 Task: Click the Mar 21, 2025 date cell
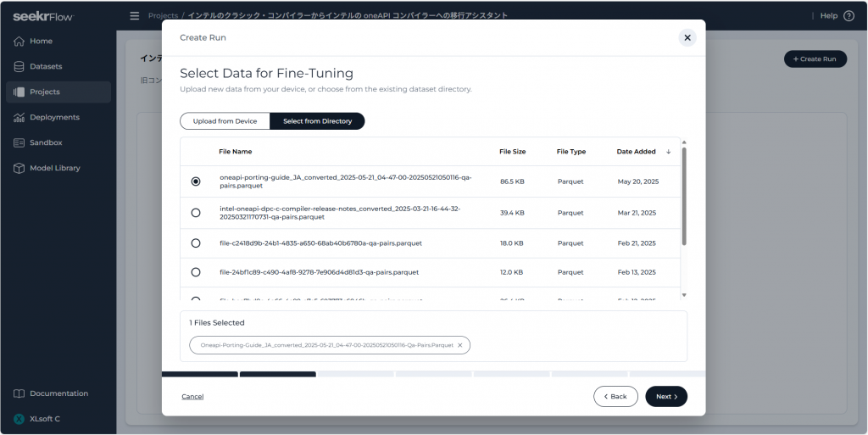pyautogui.click(x=637, y=213)
